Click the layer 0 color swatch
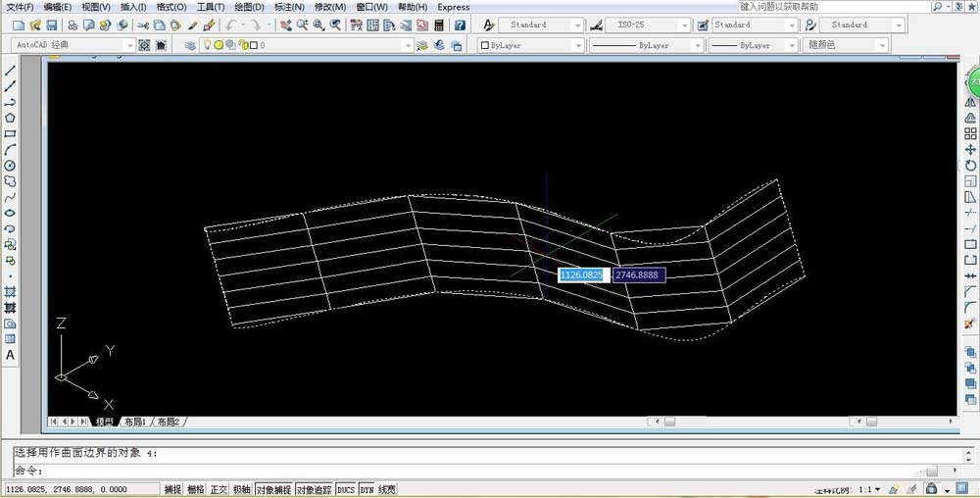The width and height of the screenshot is (980, 498). (253, 45)
